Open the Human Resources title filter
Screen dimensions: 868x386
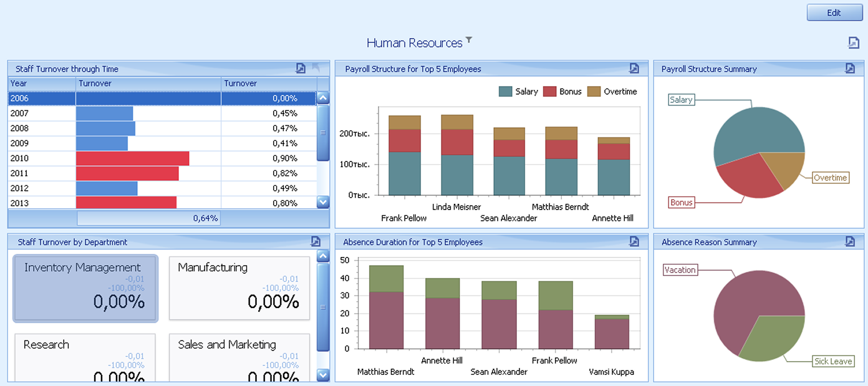click(469, 41)
